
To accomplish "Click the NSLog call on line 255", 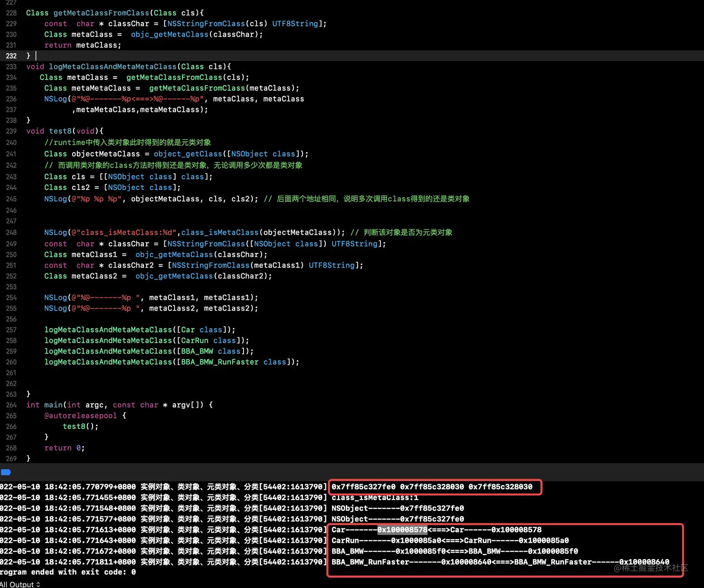I will (x=56, y=308).
